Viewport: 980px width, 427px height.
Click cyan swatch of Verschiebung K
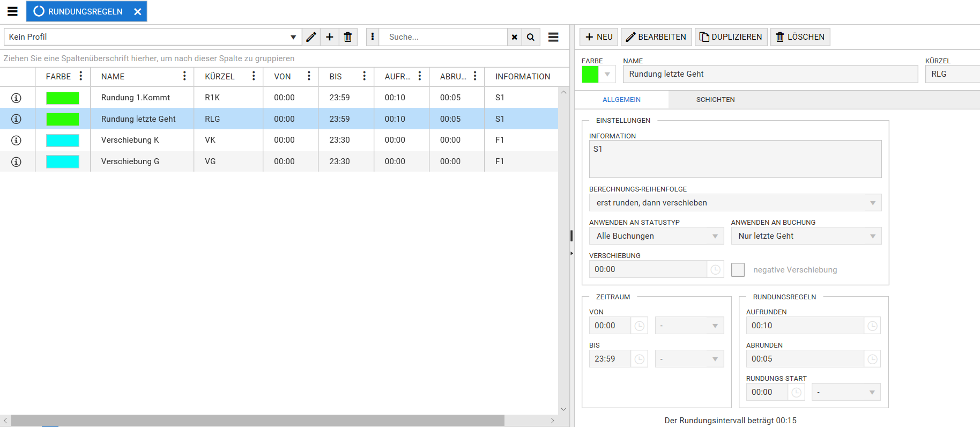(x=63, y=140)
